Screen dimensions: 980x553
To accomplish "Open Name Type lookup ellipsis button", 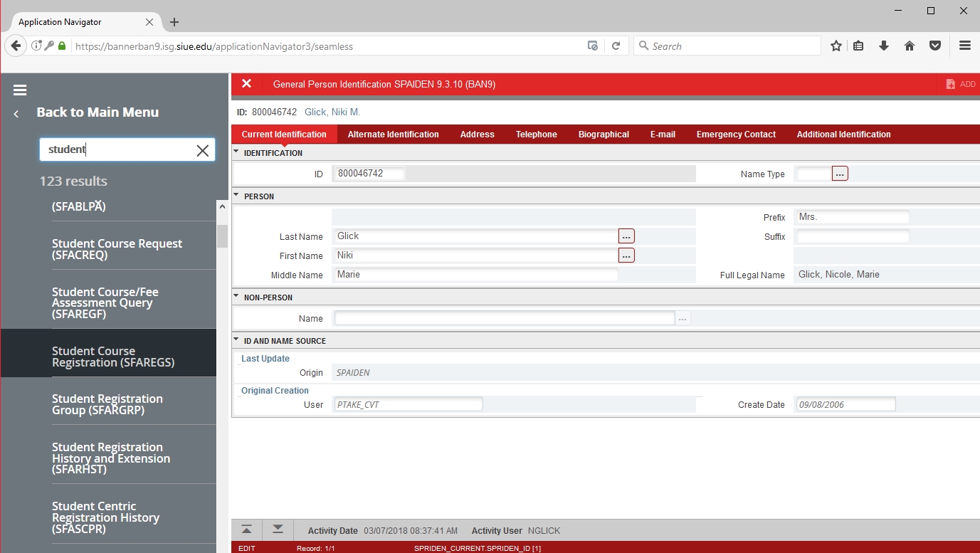I will (x=840, y=174).
